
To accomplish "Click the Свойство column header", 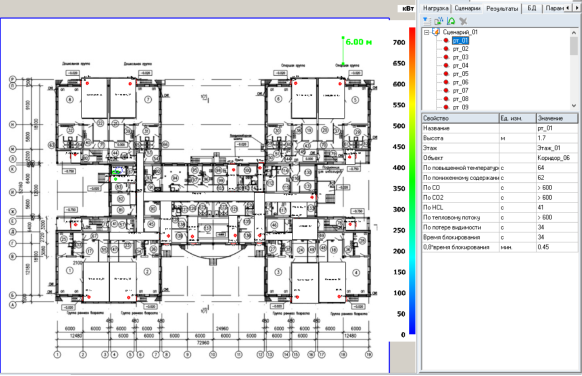I will pos(460,118).
